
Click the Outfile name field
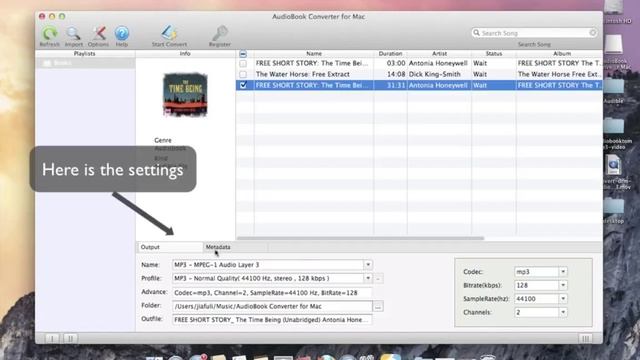(x=272, y=320)
